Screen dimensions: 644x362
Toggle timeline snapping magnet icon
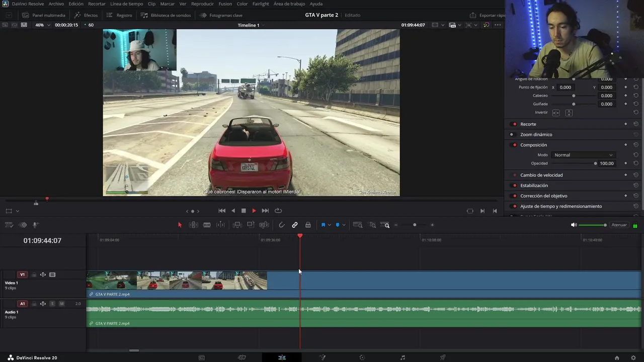(281, 225)
